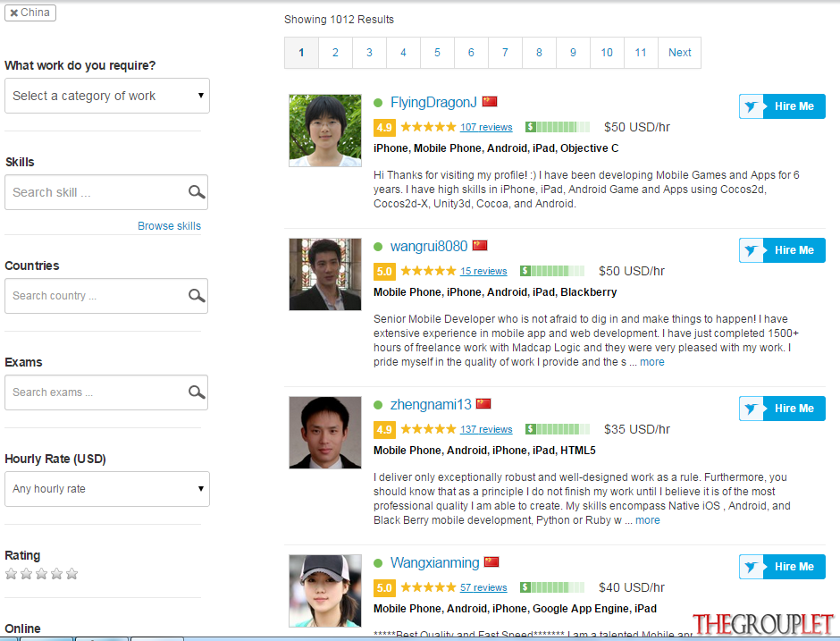Remove the China filter tag
The width and height of the screenshot is (840, 641).
(x=14, y=13)
